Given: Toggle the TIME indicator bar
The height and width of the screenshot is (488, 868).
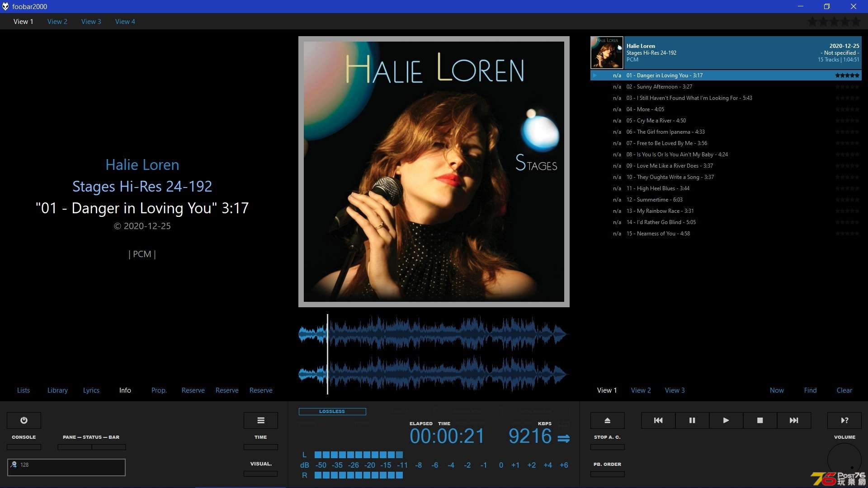Looking at the screenshot, I should (261, 447).
